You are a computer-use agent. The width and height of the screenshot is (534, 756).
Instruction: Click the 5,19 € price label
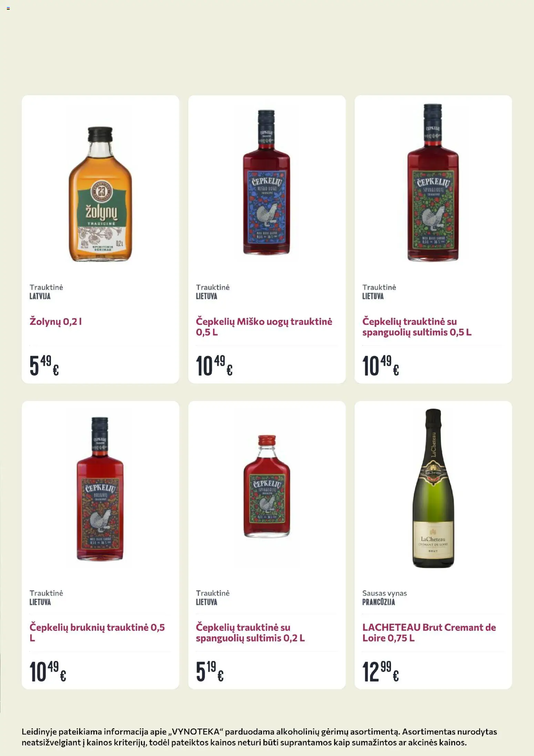(x=209, y=672)
